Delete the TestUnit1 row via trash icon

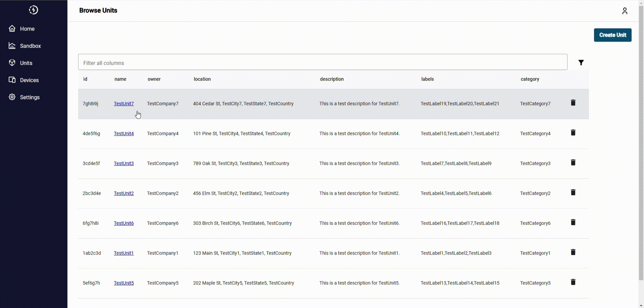(573, 252)
